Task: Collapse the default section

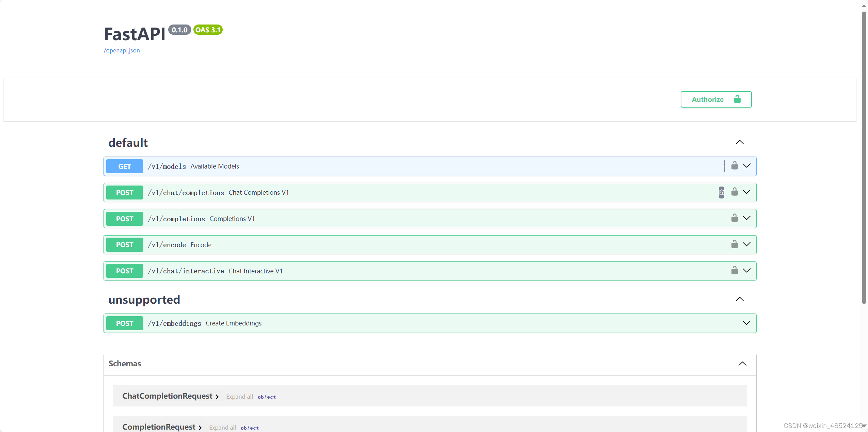Action: [x=740, y=142]
